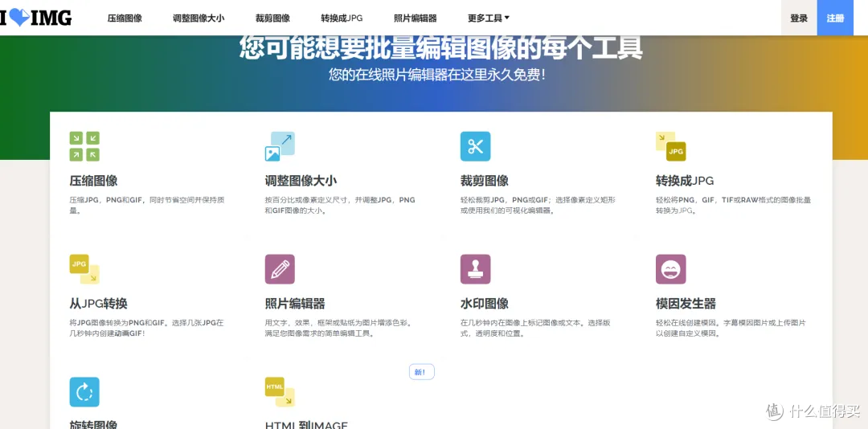Click the description text under 压缩图像
Image resolution: width=868 pixels, height=429 pixels.
tap(147, 206)
